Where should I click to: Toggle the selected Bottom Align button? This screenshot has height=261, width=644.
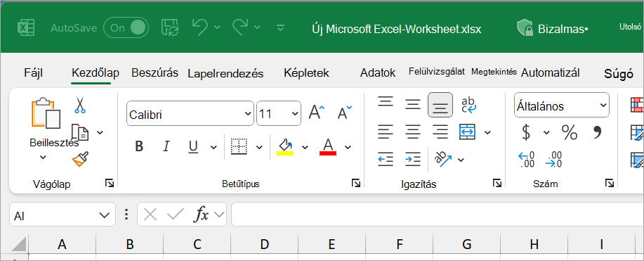coord(440,105)
